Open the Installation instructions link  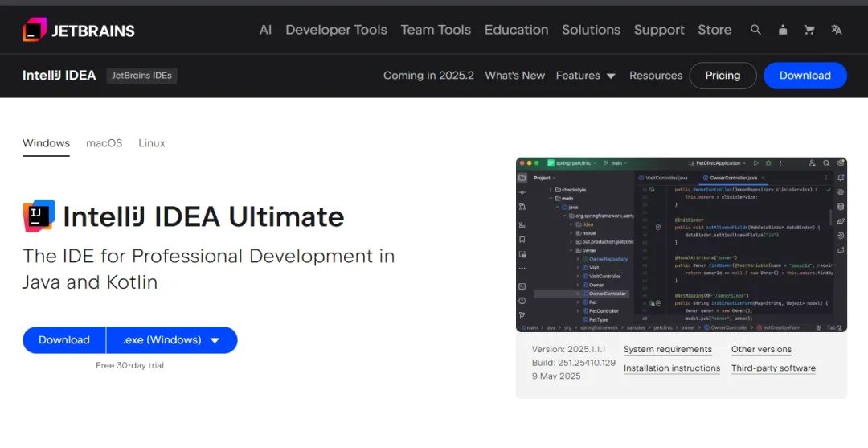671,368
